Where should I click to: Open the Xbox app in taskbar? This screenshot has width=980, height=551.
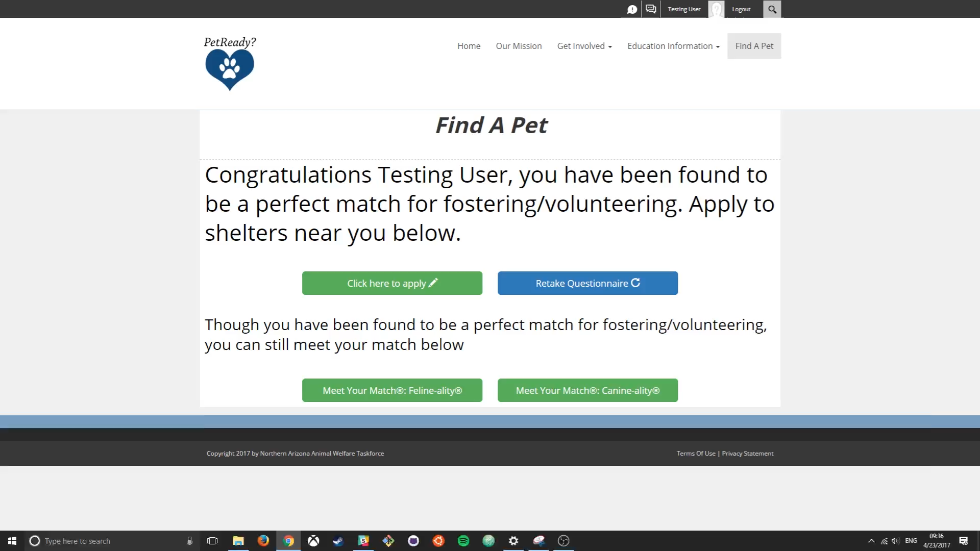(x=313, y=541)
